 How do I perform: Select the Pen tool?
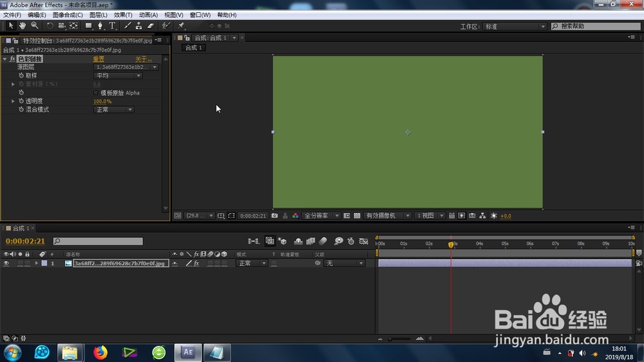click(x=100, y=26)
